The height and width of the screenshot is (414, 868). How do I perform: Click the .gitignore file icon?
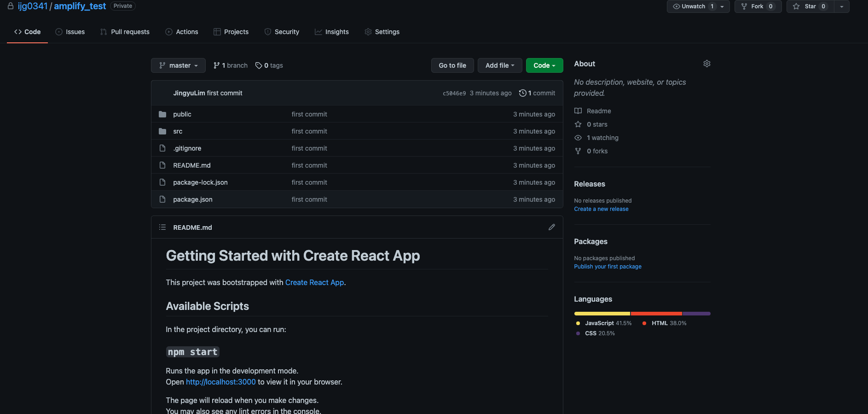(x=162, y=148)
